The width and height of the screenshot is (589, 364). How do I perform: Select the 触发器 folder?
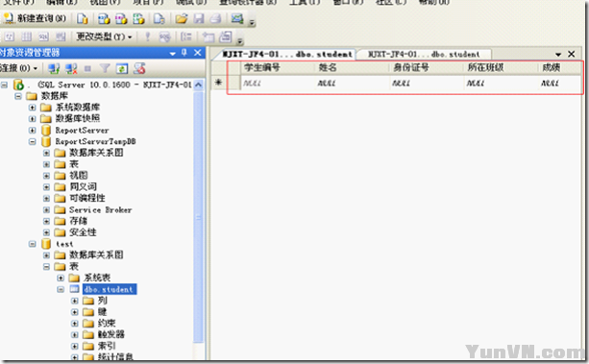click(111, 334)
